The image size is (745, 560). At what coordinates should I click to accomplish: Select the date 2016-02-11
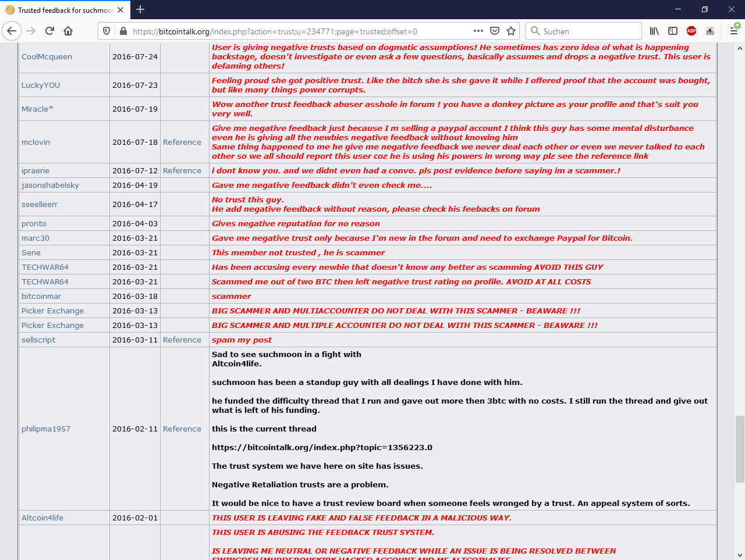tap(135, 429)
